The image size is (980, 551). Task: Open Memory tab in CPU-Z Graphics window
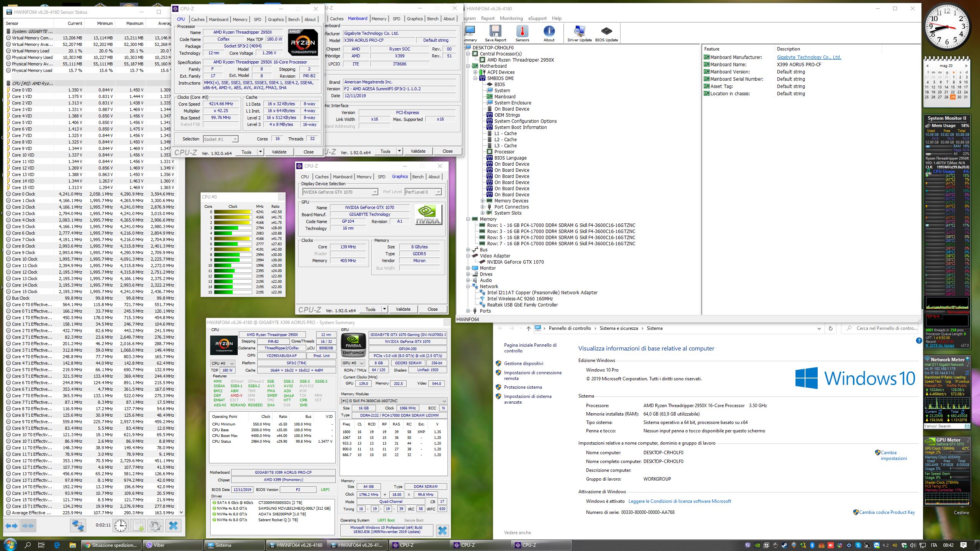[x=364, y=177]
